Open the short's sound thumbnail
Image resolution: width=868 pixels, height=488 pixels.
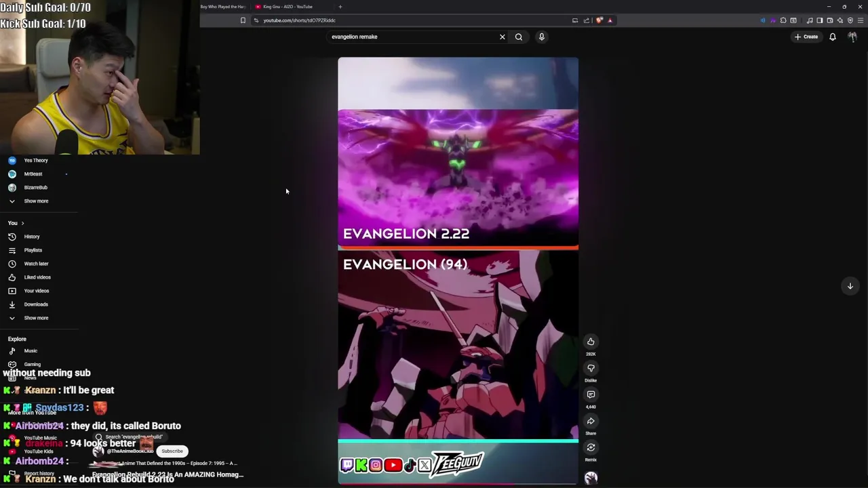coord(591,478)
